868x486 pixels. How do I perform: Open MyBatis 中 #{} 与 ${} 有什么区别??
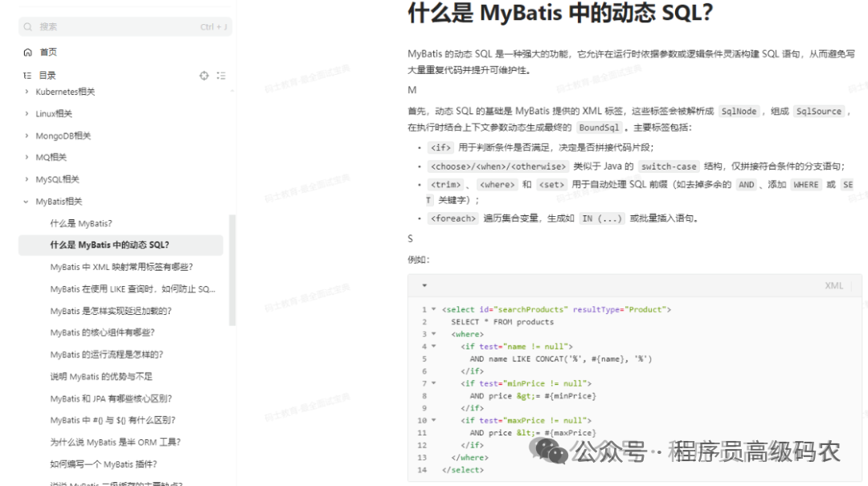click(113, 420)
